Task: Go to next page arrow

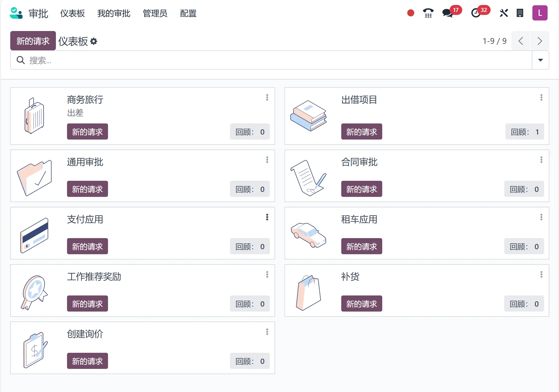Action: tap(540, 41)
